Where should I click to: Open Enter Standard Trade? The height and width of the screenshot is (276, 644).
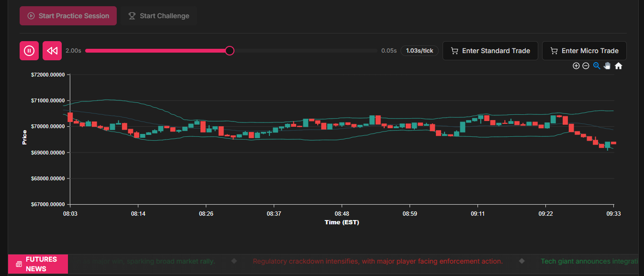tap(490, 51)
